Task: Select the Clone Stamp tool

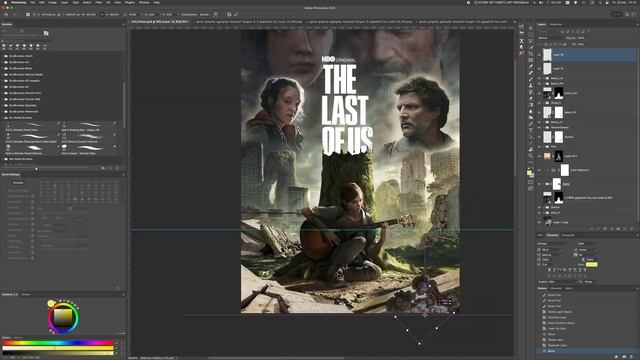Action: click(x=531, y=85)
